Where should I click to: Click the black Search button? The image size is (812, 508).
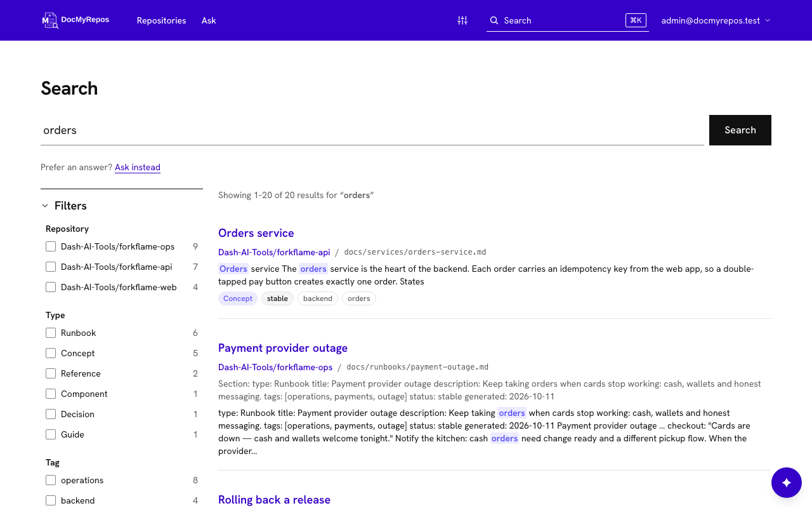click(740, 130)
